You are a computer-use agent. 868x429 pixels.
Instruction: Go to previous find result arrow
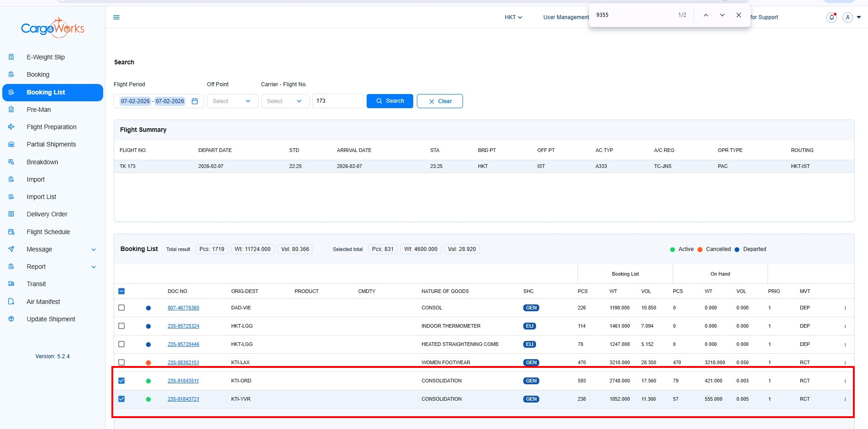click(x=705, y=15)
